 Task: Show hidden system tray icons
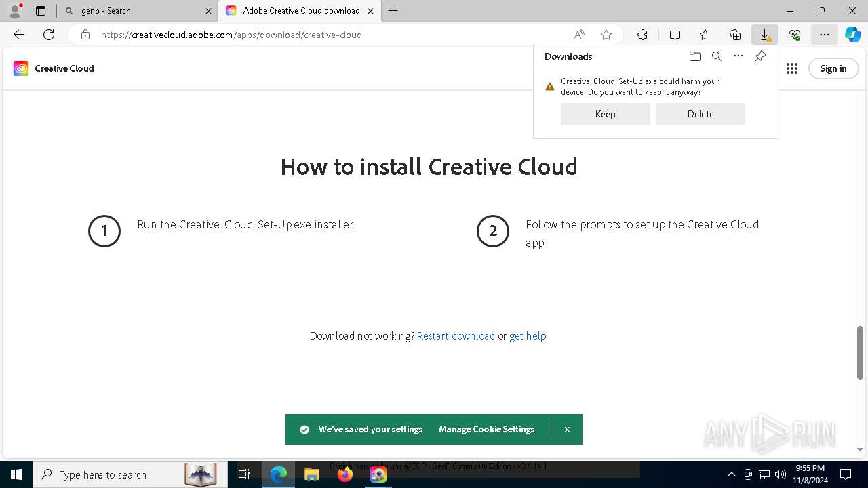point(731,474)
